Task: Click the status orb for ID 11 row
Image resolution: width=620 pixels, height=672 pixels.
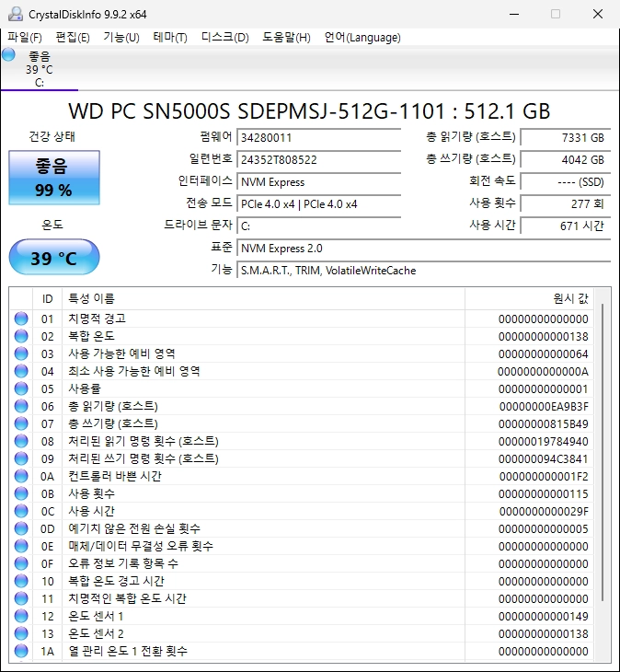Action: tap(21, 598)
